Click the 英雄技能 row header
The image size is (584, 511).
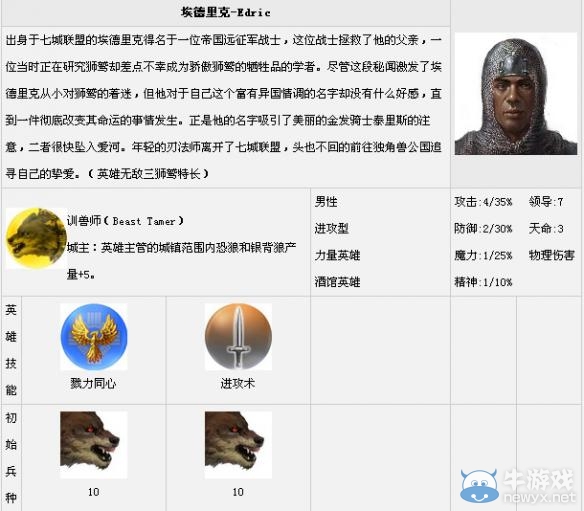coord(11,350)
